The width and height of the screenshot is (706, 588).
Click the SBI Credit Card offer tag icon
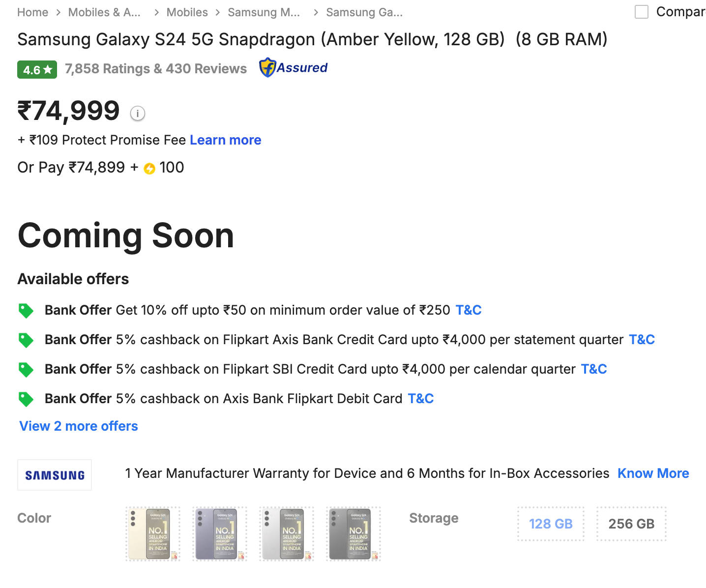(26, 369)
